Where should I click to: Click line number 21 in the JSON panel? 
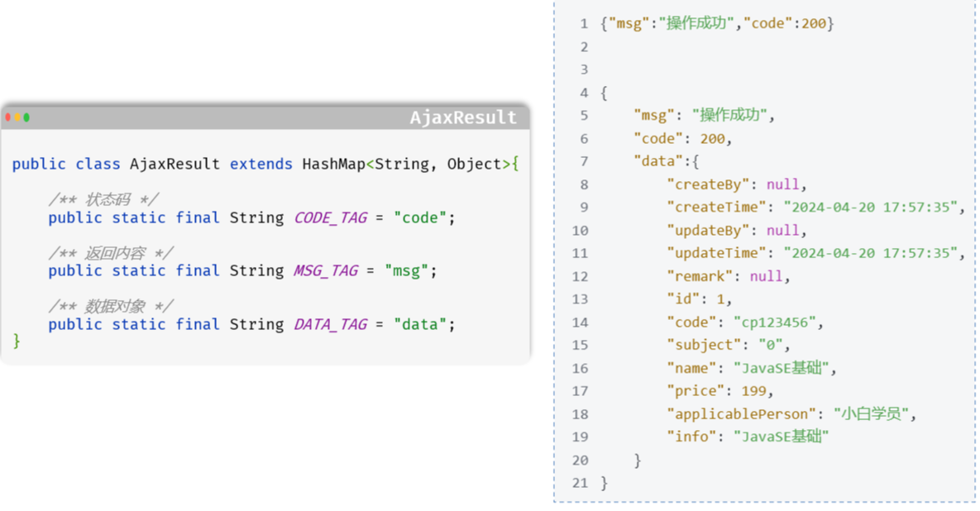point(580,483)
